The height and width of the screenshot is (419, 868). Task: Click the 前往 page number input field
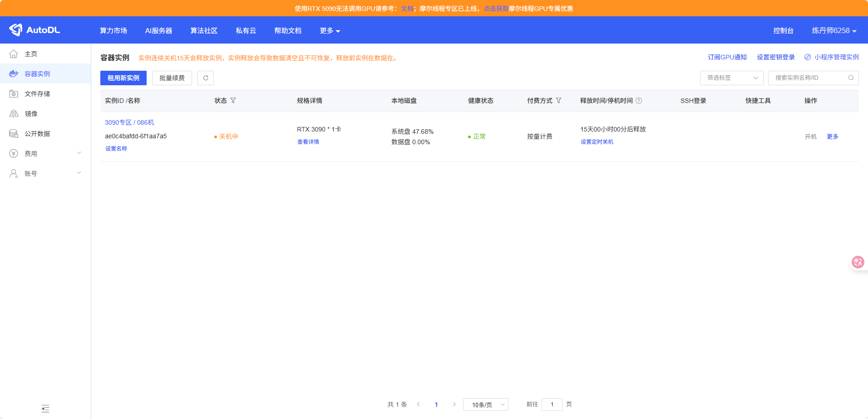click(x=552, y=404)
